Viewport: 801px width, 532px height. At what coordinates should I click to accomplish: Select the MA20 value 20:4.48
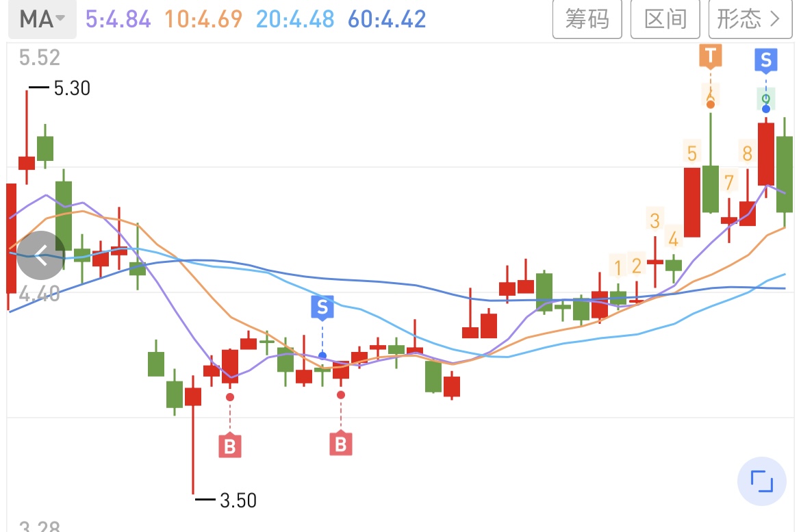(x=295, y=19)
